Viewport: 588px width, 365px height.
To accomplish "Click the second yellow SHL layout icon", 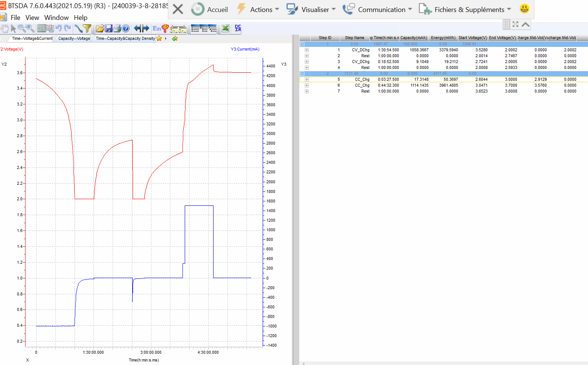I will (x=182, y=29).
